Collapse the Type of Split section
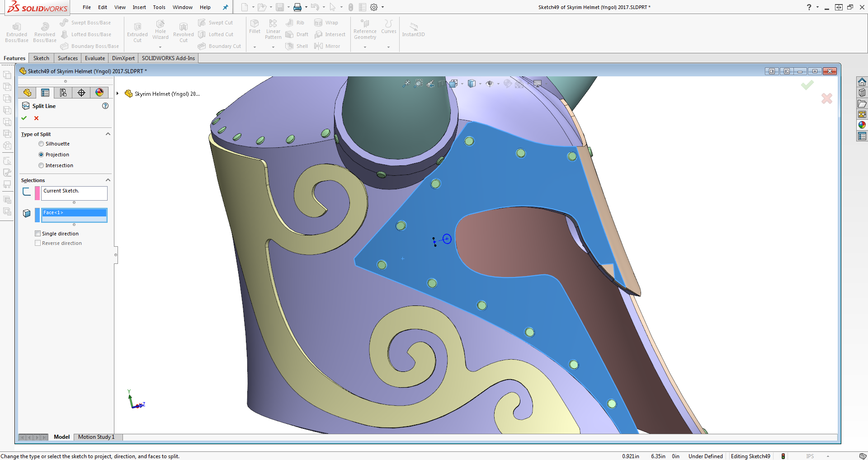 (x=108, y=134)
